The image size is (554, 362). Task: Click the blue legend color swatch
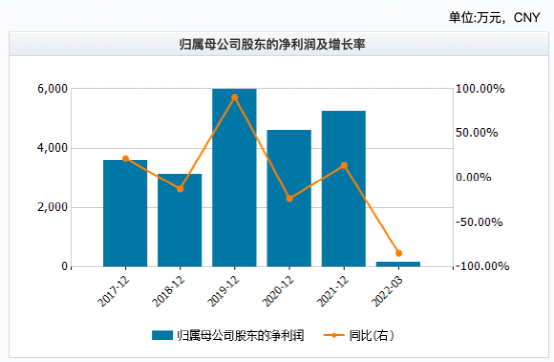tap(162, 335)
